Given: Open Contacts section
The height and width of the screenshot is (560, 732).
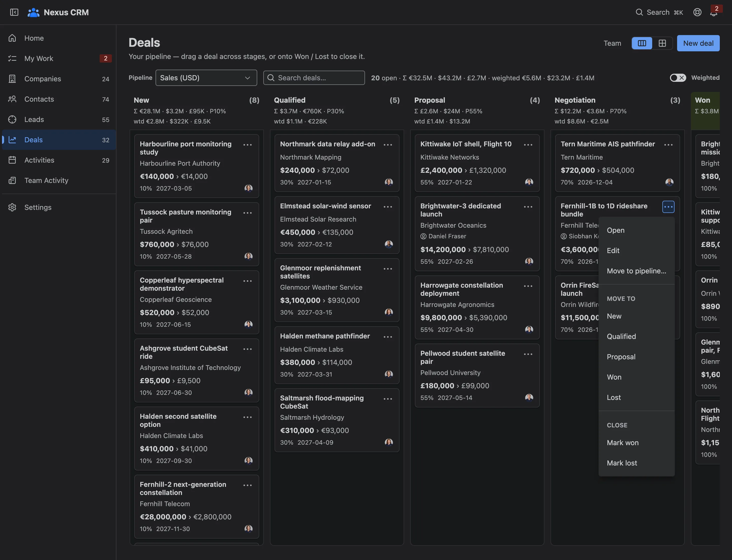Looking at the screenshot, I should (x=59, y=99).
